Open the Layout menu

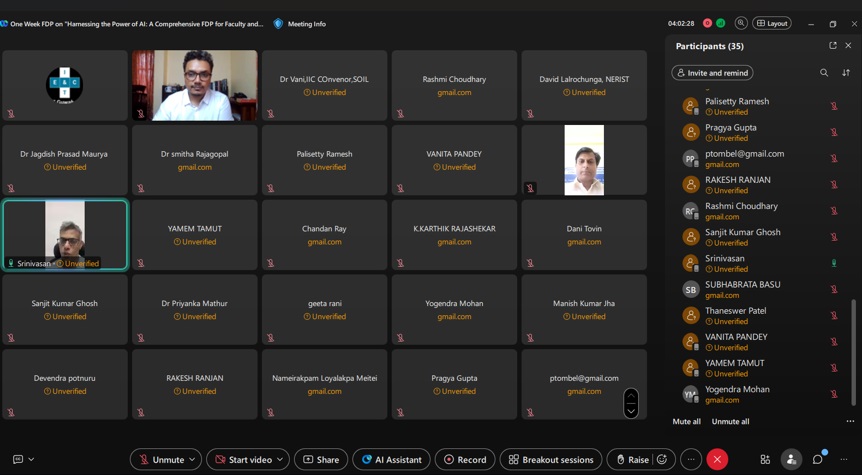coord(772,23)
